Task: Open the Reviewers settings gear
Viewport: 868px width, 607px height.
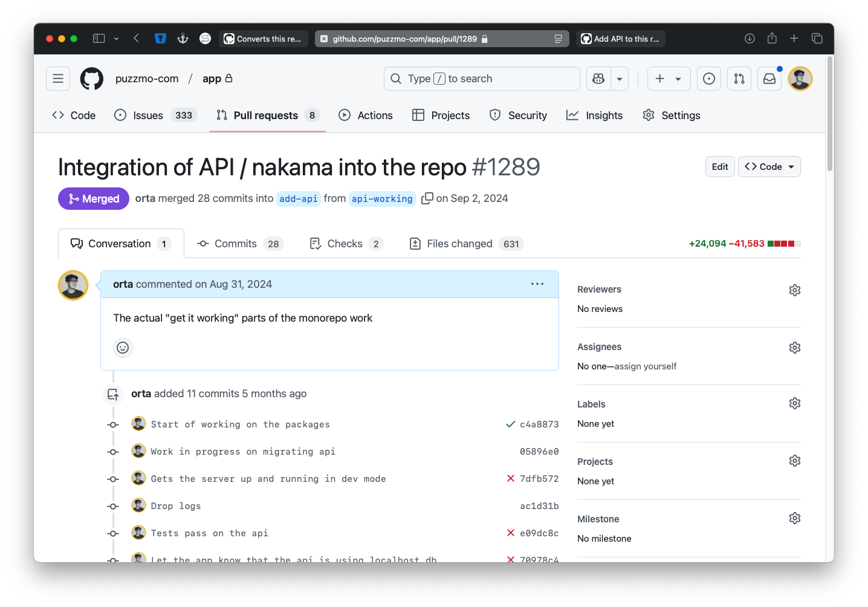Action: pos(794,290)
